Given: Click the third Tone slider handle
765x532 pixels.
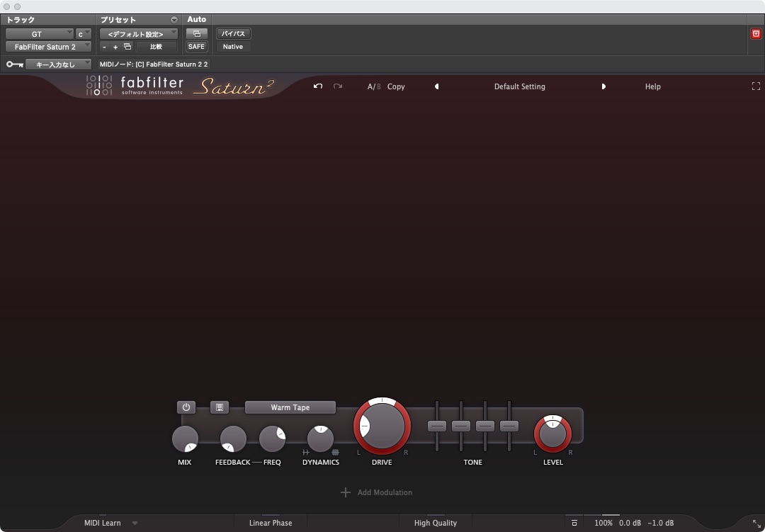Looking at the screenshot, I should point(485,426).
